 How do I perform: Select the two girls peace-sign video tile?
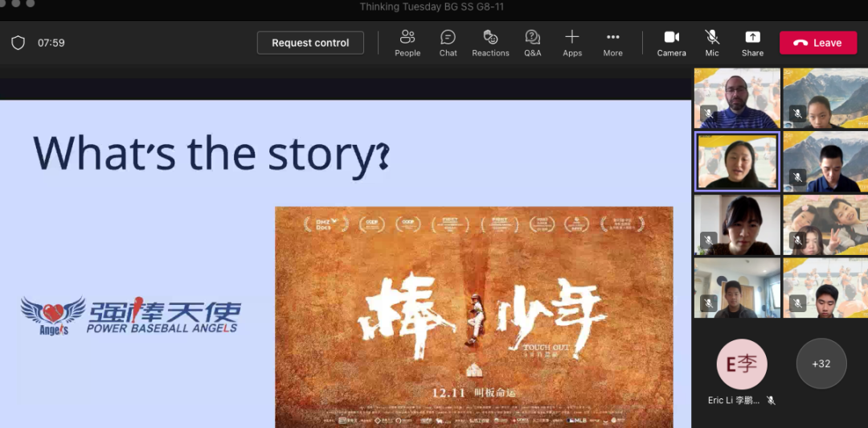[x=825, y=225]
